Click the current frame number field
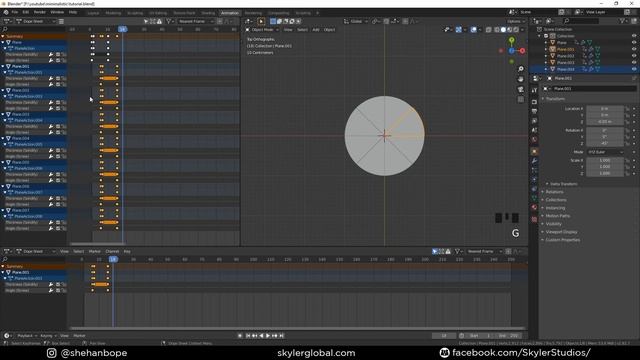This screenshot has width=640, height=360. click(x=444, y=336)
